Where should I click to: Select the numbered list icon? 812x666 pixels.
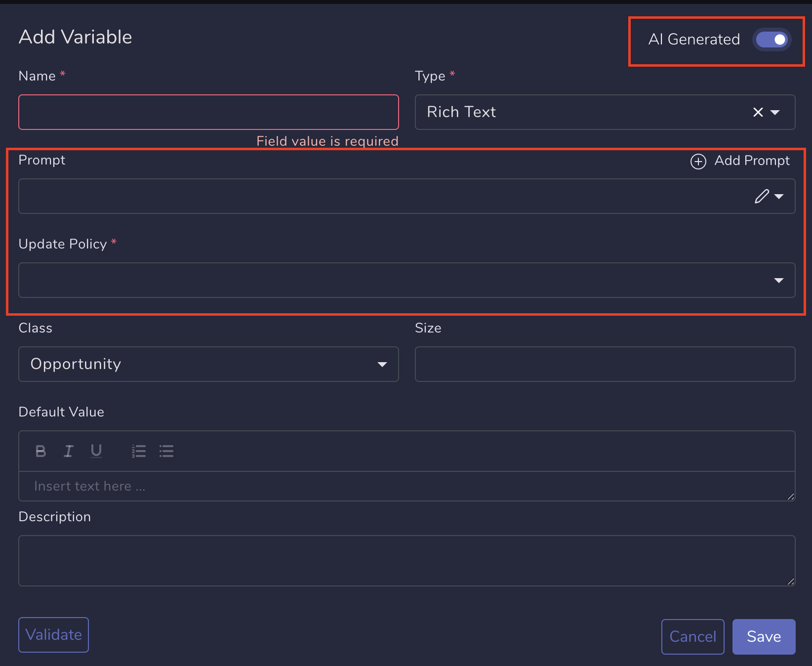click(x=139, y=451)
